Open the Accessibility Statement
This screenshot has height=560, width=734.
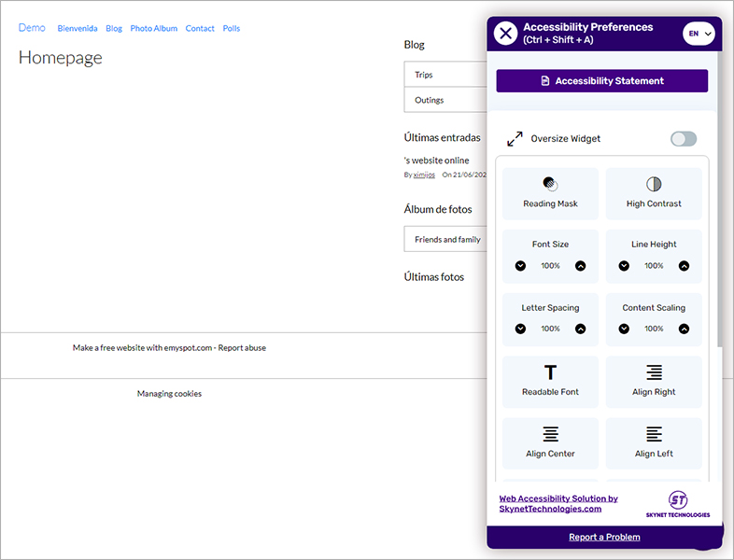coord(602,81)
